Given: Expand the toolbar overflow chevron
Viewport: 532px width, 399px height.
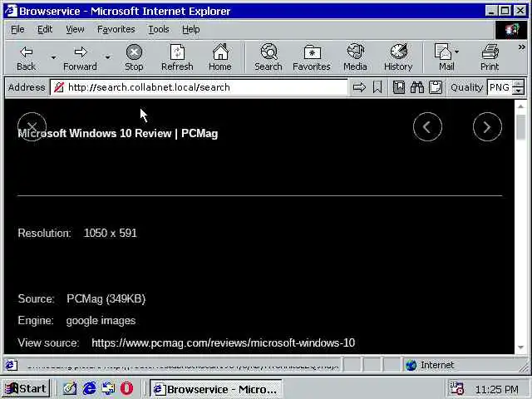Looking at the screenshot, I should tap(521, 47).
